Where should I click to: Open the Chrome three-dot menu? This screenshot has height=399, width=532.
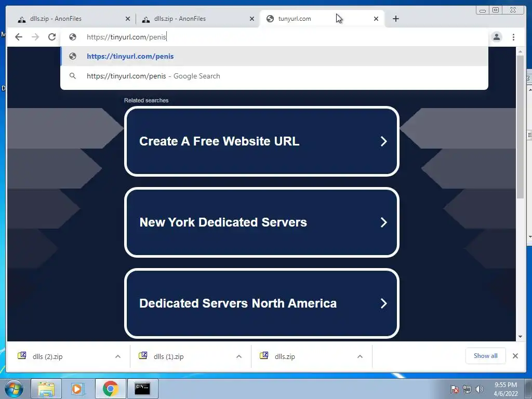click(513, 37)
